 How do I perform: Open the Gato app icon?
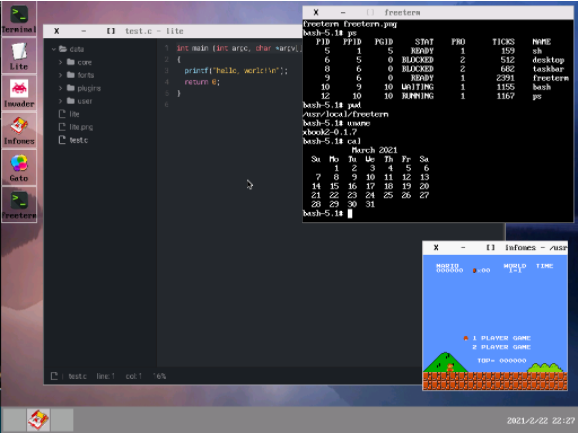(x=19, y=167)
